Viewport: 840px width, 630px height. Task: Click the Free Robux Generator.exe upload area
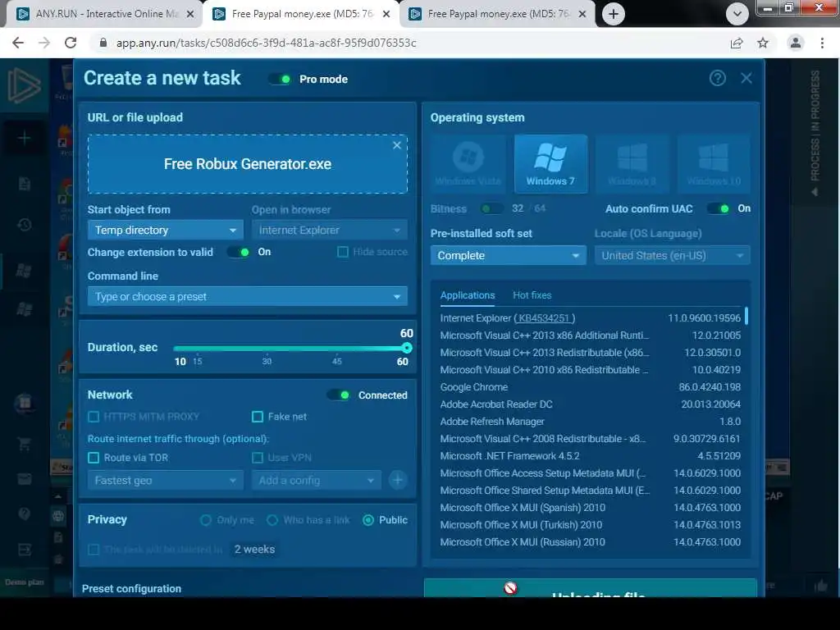click(248, 164)
